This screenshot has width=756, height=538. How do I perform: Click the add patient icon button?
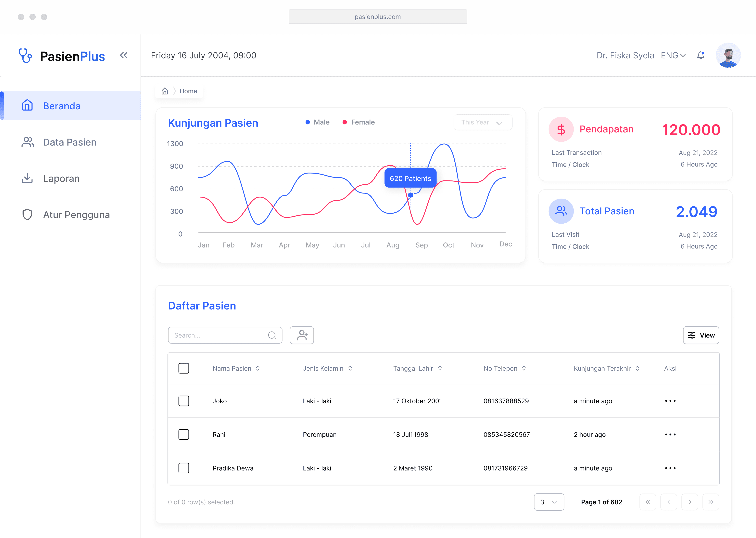[302, 335]
